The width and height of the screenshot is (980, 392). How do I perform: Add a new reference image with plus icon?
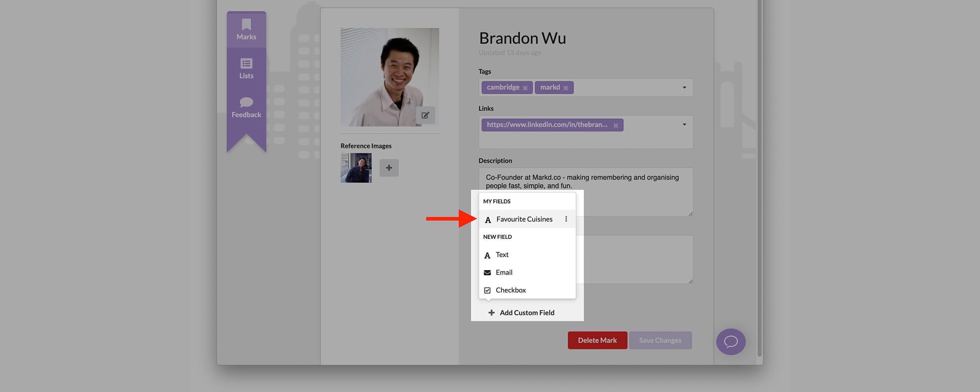pyautogui.click(x=388, y=167)
